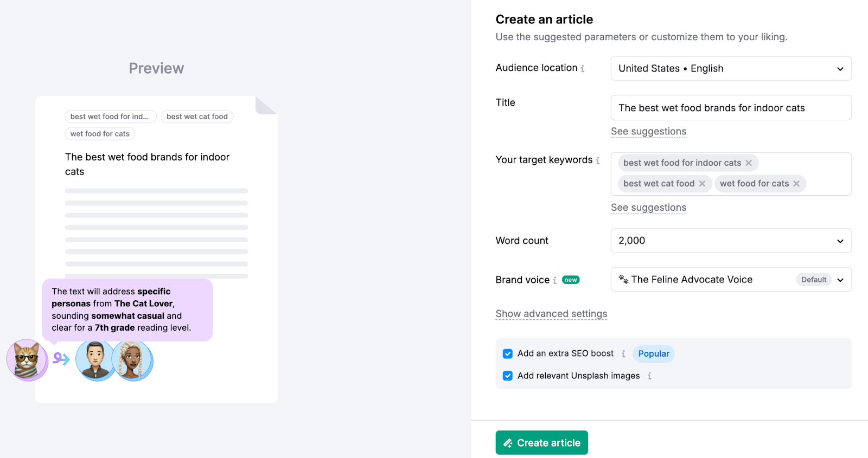Open the Audience location dropdown

tap(731, 68)
